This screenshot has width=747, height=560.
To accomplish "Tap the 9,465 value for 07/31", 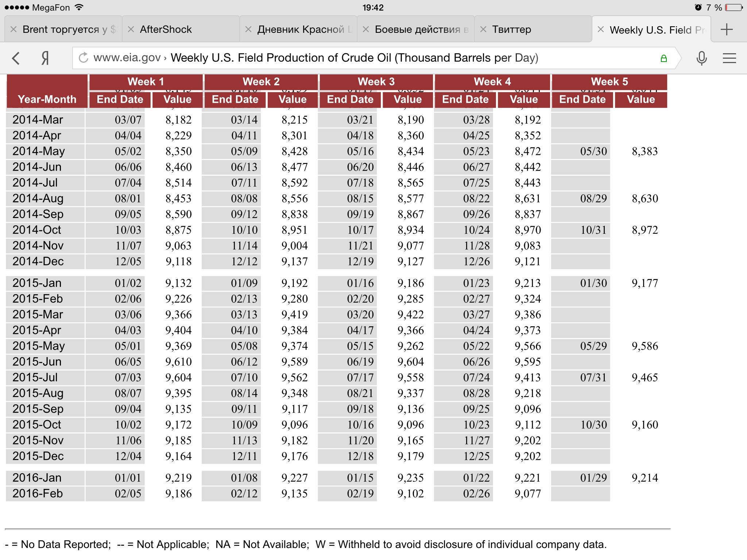I will click(x=645, y=378).
